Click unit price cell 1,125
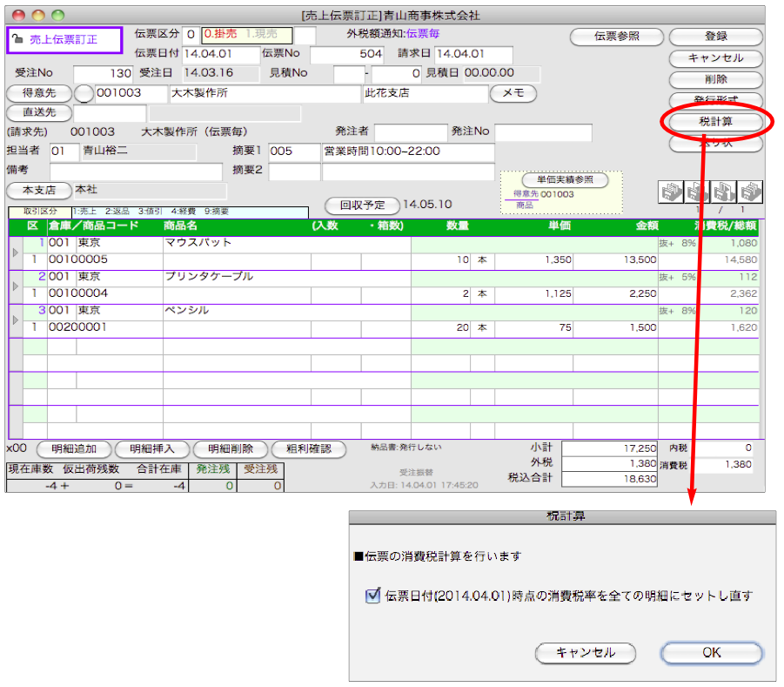This screenshot has height=687, width=784. (x=533, y=293)
